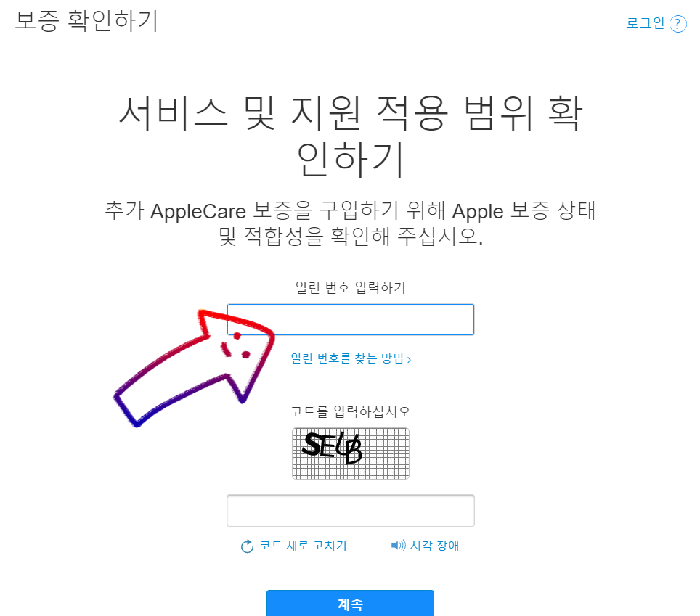700x616 pixels.
Task: Click the 일련 번호 입력하기 label
Action: pyautogui.click(x=351, y=287)
